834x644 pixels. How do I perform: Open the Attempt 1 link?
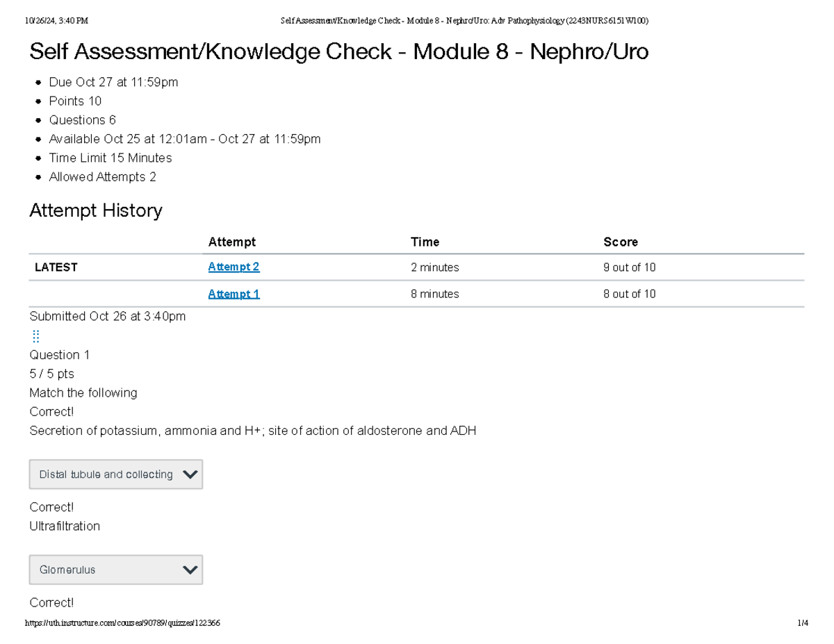click(x=234, y=293)
